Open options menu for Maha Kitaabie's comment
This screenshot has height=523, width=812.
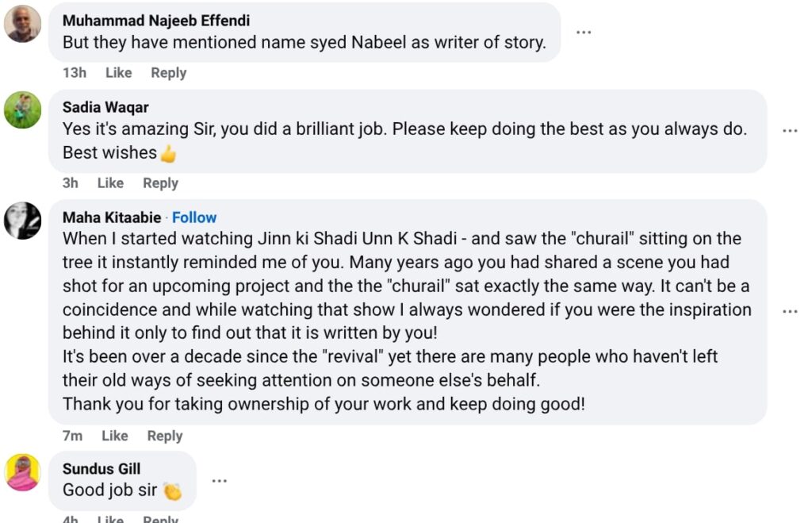coord(790,312)
